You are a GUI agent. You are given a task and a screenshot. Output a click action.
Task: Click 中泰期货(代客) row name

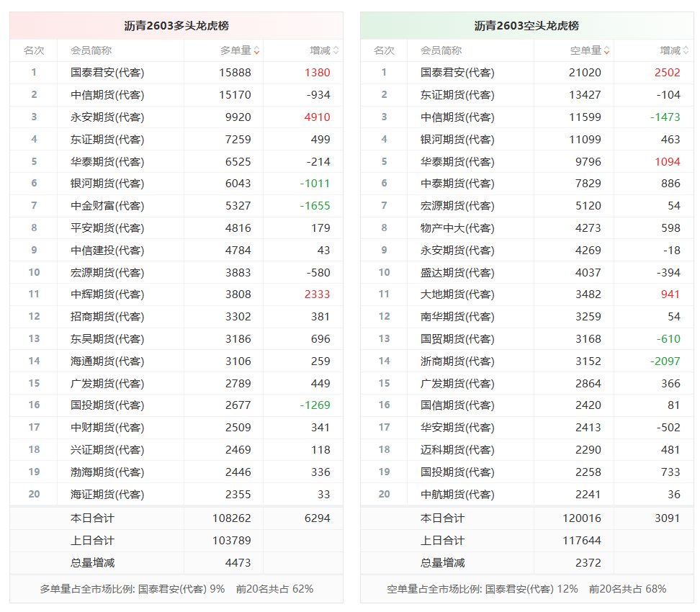[457, 184]
